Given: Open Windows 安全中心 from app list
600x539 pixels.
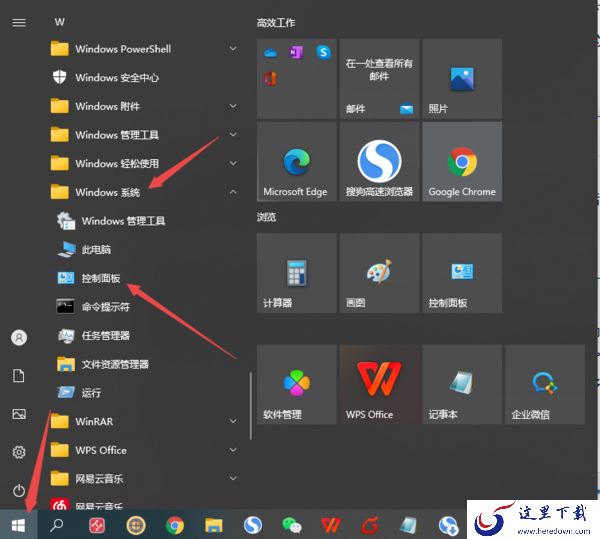Looking at the screenshot, I should click(143, 78).
